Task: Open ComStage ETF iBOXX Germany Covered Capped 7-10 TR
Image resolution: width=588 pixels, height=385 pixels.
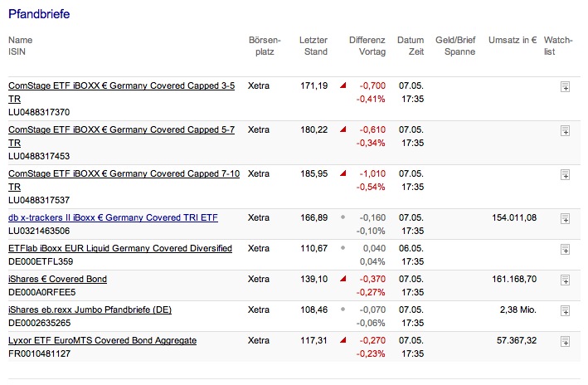Action: point(124,173)
